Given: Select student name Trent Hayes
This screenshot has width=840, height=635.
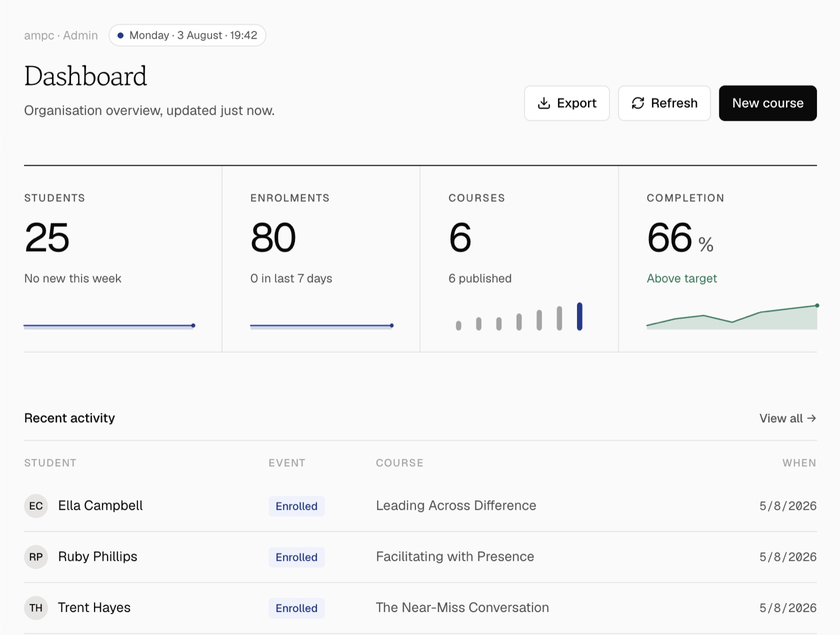Looking at the screenshot, I should [x=94, y=607].
